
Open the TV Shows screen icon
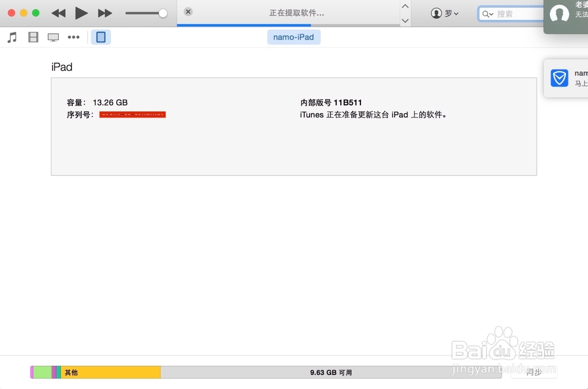pos(53,36)
